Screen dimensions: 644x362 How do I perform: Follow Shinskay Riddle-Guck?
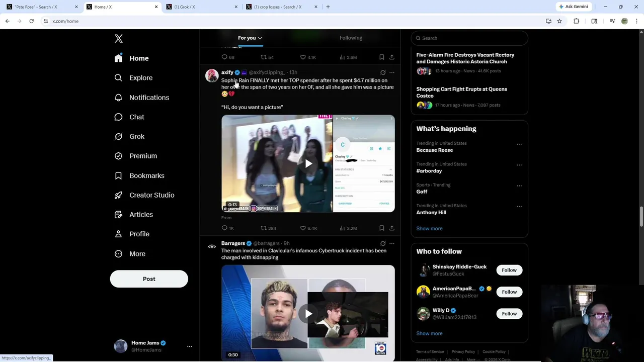(509, 270)
